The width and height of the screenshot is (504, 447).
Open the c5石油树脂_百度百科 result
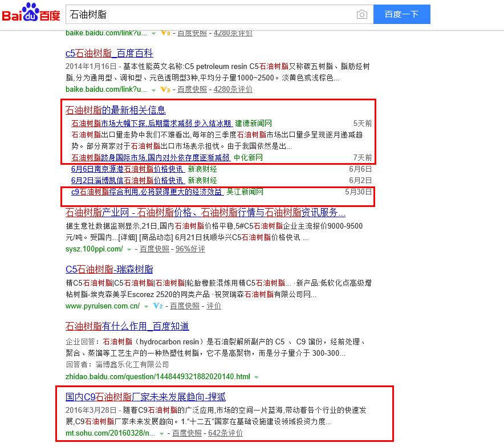coord(109,53)
